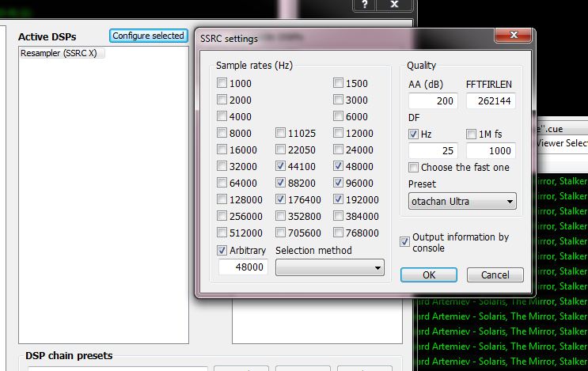The width and height of the screenshot is (588, 371).
Task: Edit the FFTFIRLEN value field
Action: coord(491,101)
